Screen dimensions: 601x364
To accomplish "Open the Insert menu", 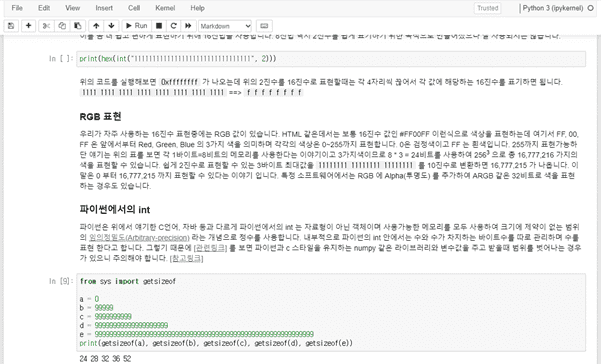I will (104, 8).
